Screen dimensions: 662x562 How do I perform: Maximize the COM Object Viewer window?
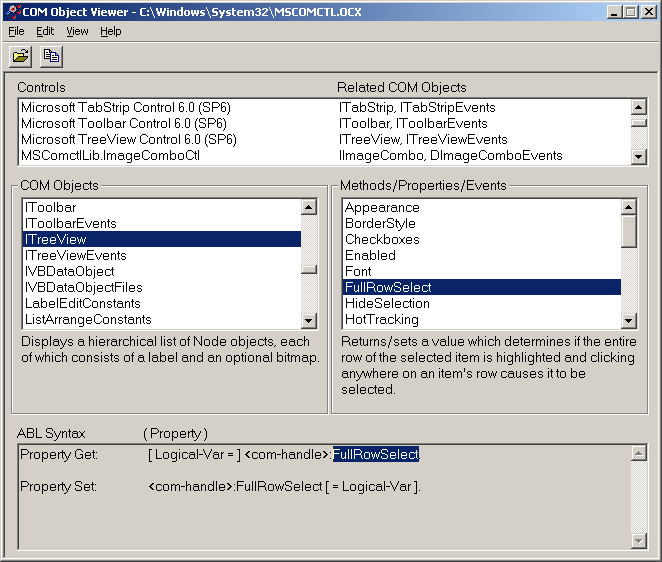pyautogui.click(x=630, y=12)
